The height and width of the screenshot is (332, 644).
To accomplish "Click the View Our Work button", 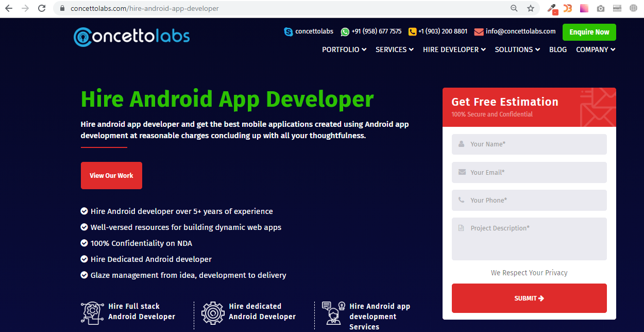I will point(111,175).
